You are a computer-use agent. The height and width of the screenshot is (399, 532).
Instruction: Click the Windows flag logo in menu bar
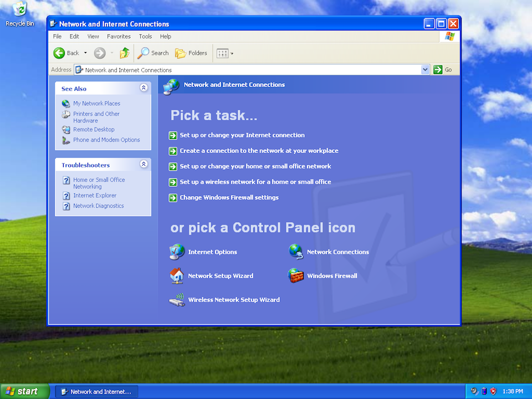coord(449,37)
